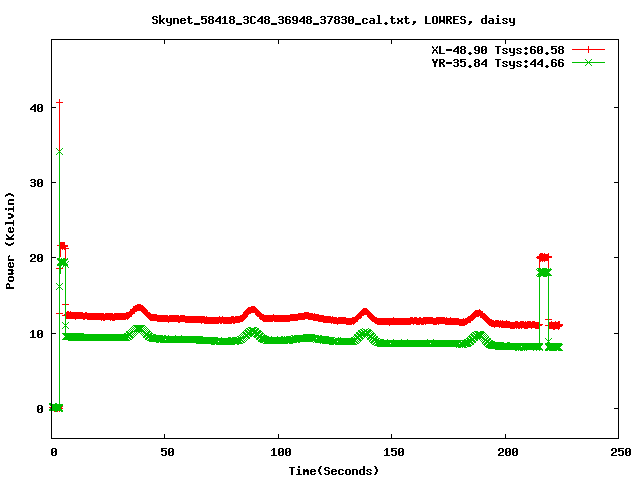The height and width of the screenshot is (480, 640).
Task: Click the x-axis tick label 100
Action: tap(281, 452)
